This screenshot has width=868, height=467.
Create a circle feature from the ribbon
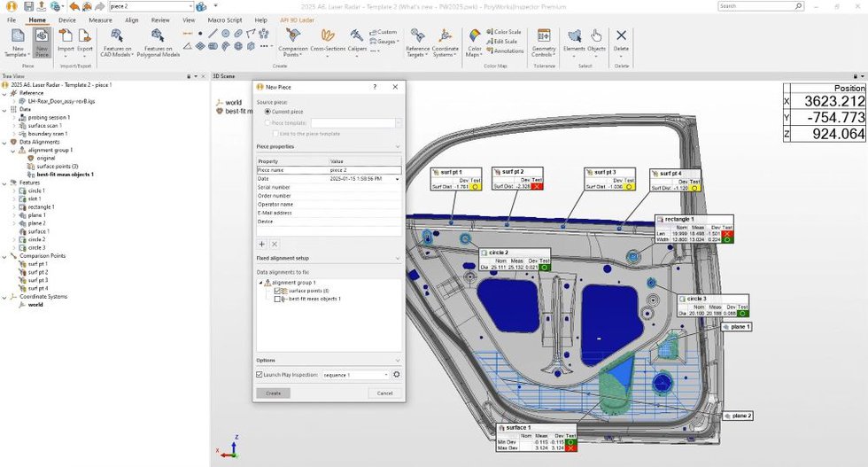tap(225, 34)
